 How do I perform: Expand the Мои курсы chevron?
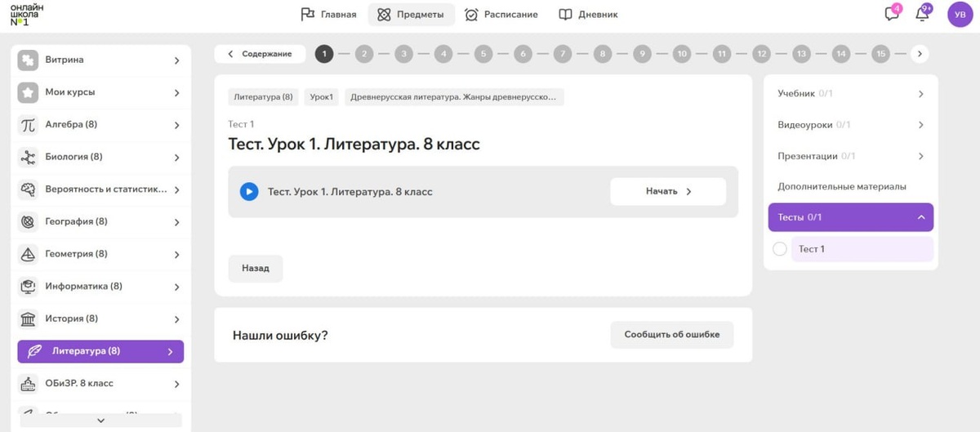pyautogui.click(x=177, y=93)
